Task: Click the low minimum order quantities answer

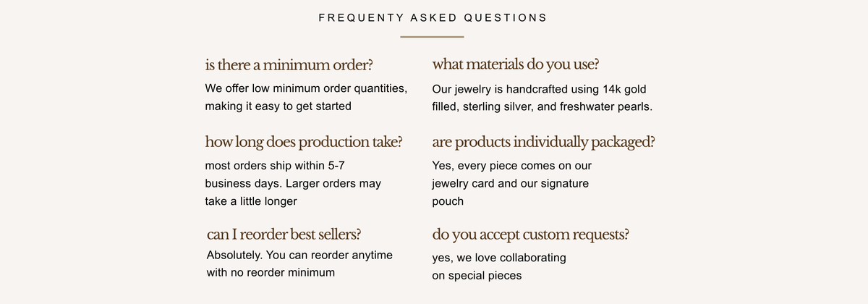Action: tap(307, 98)
